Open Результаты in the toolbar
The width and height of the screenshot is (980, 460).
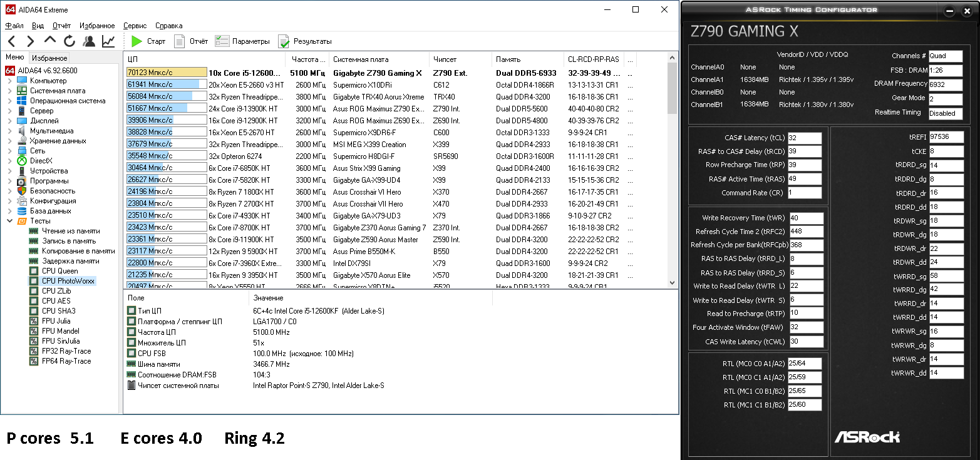pyautogui.click(x=304, y=41)
